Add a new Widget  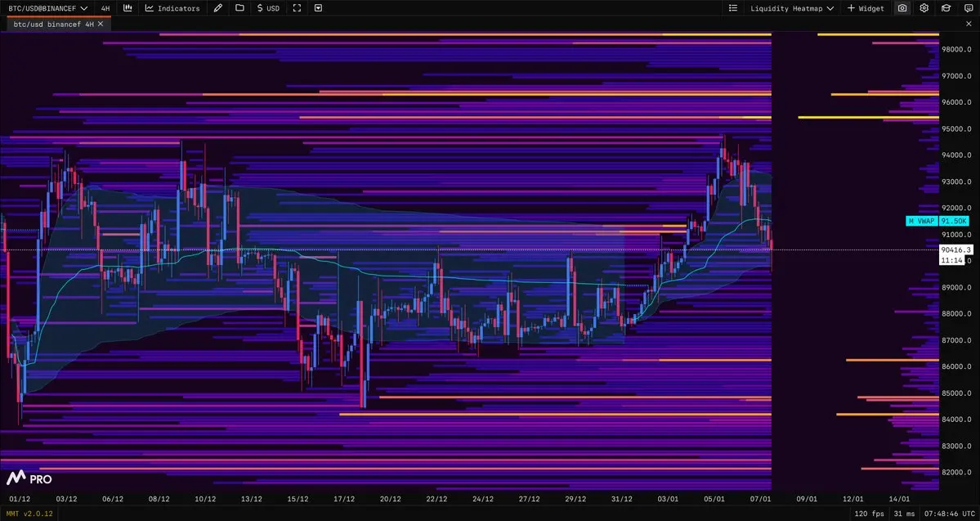click(866, 8)
